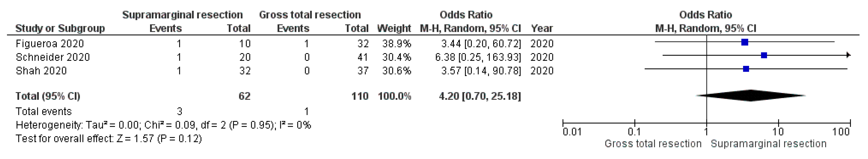This screenshot has height=159, width=868.
Task: Click the blue square marker for Shah 2020
Action: [746, 69]
